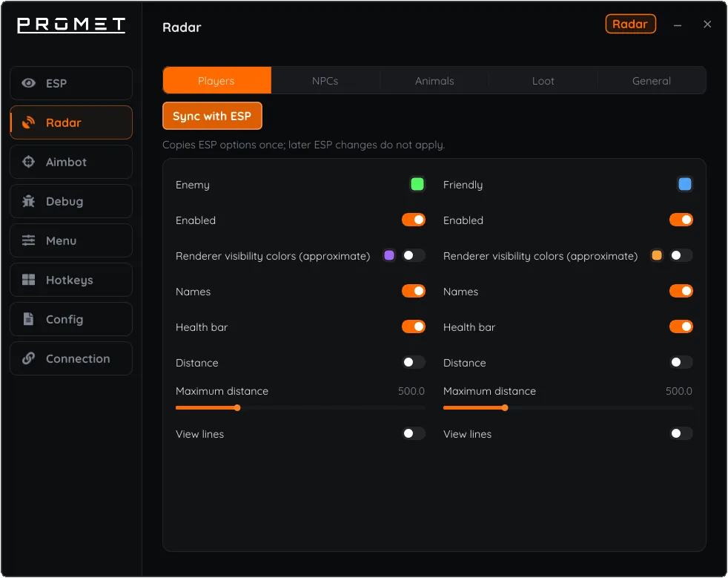Open the purple Enemy visibility color swatch
This screenshot has width=728, height=578.
point(389,255)
